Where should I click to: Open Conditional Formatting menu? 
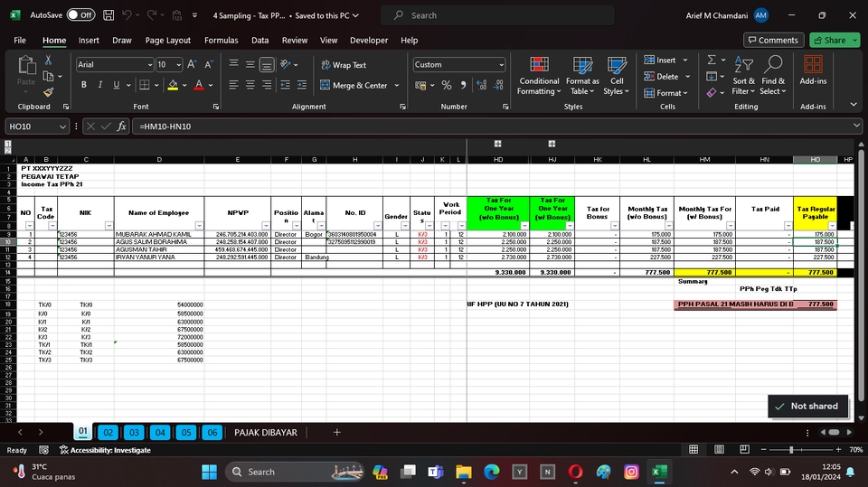[x=539, y=75]
